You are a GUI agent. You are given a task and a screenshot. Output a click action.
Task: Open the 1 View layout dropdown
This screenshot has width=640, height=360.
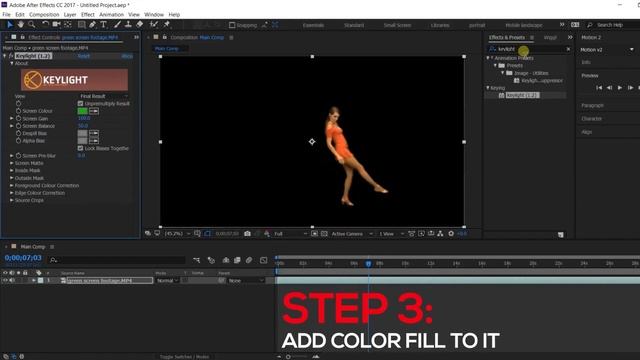point(391,234)
